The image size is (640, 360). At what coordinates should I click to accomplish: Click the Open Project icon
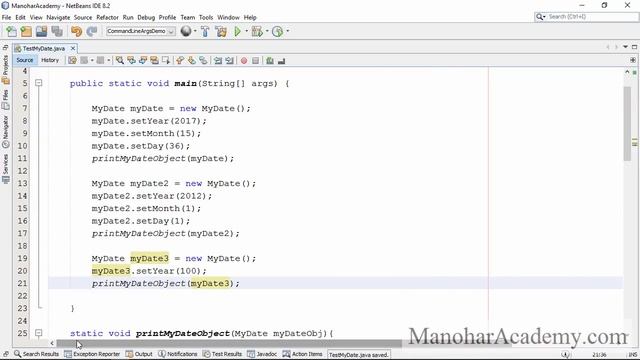42,31
